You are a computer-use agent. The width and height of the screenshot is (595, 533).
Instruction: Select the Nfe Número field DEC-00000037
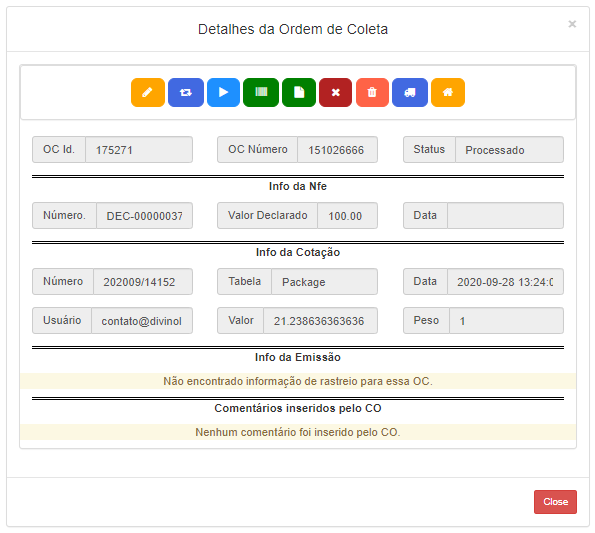pos(144,216)
